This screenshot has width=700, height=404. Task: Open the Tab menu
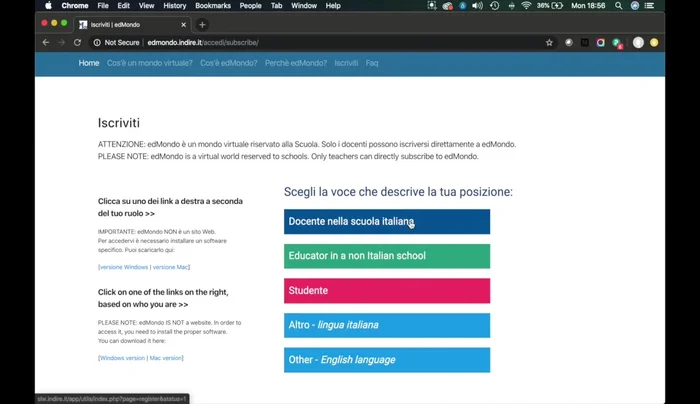(x=276, y=6)
